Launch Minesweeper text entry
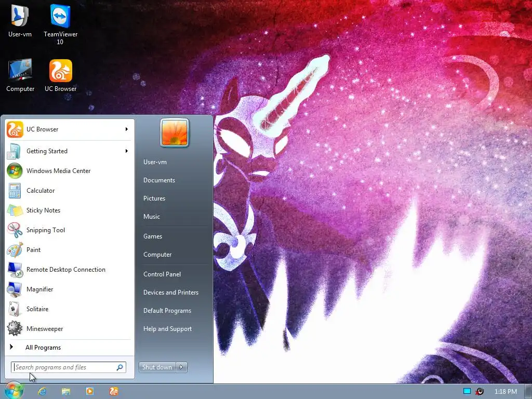The width and height of the screenshot is (532, 399). point(45,329)
